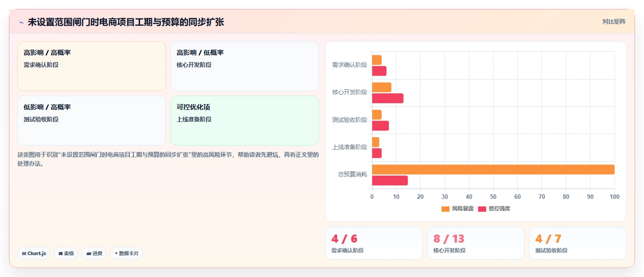
Task: Open the 高影响 / 低概率 card
Action: pyautogui.click(x=244, y=66)
